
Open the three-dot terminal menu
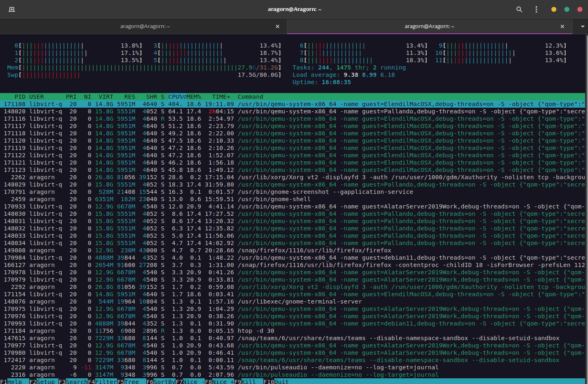[536, 9]
